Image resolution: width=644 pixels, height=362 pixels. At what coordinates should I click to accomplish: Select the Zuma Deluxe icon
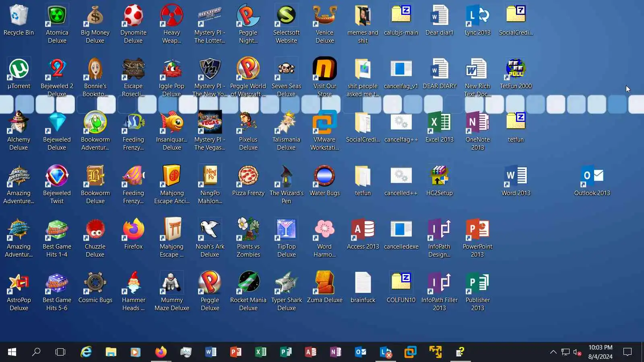(325, 288)
